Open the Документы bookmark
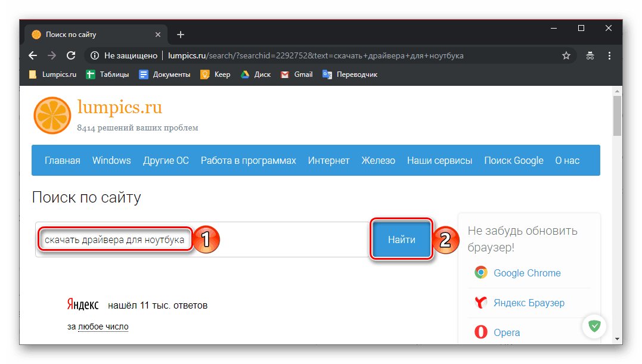Screen dimensions: 642x364 (165, 74)
